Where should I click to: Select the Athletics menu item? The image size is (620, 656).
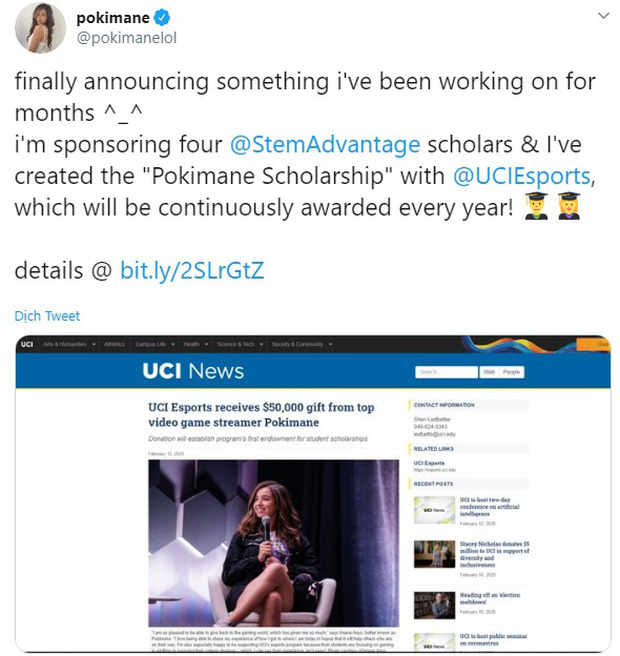click(114, 344)
